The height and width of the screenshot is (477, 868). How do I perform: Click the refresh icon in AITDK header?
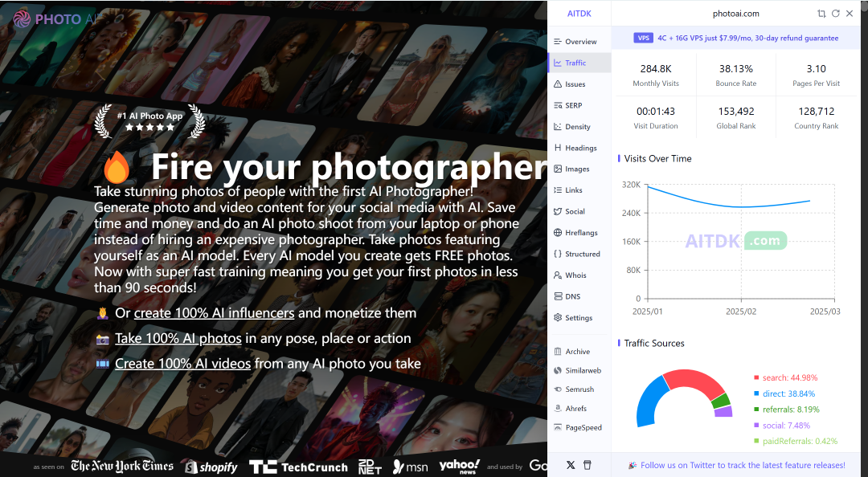coord(835,14)
